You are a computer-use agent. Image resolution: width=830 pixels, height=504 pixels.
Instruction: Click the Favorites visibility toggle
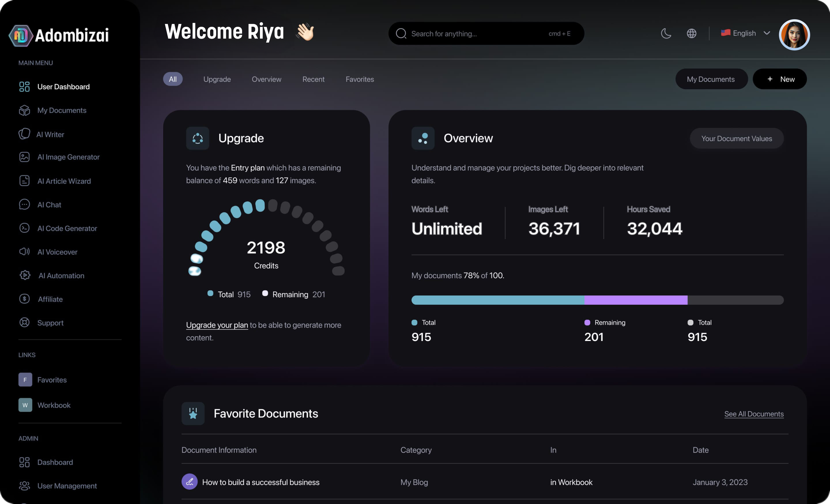[x=360, y=79]
